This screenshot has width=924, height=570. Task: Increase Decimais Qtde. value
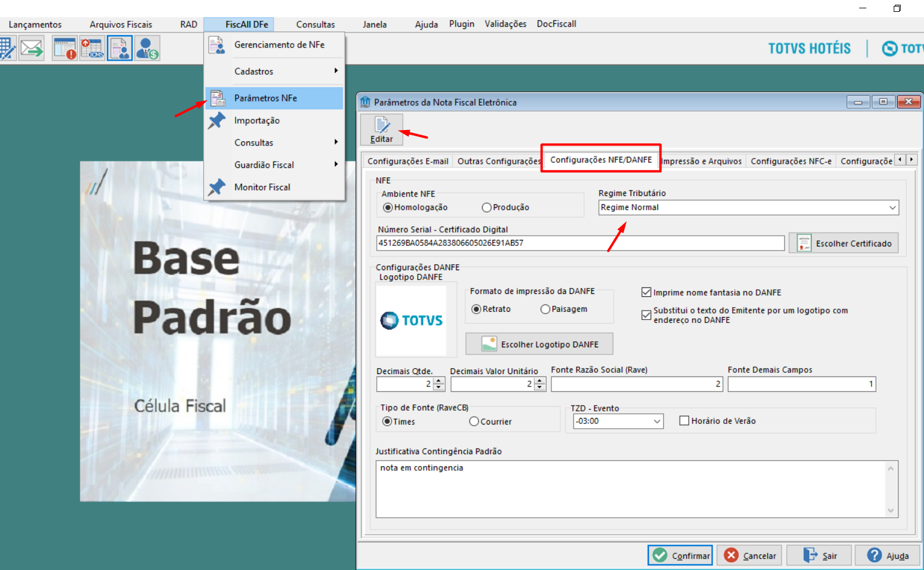439,381
